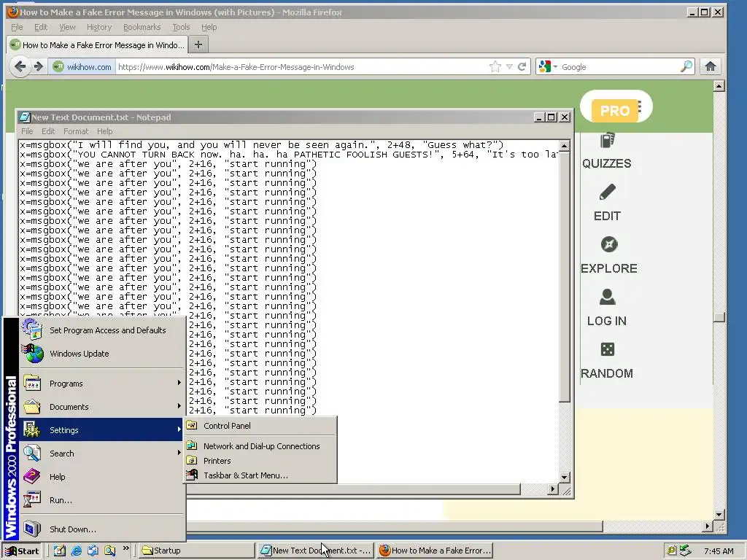Open new Firefox tab with plus button
Screen dimensions: 747x560
[x=198, y=44]
